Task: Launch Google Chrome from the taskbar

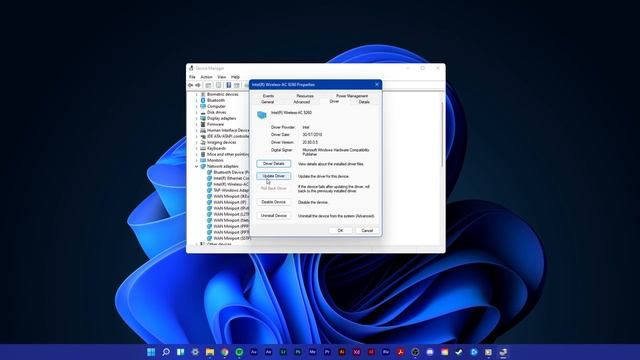Action: 224,352
